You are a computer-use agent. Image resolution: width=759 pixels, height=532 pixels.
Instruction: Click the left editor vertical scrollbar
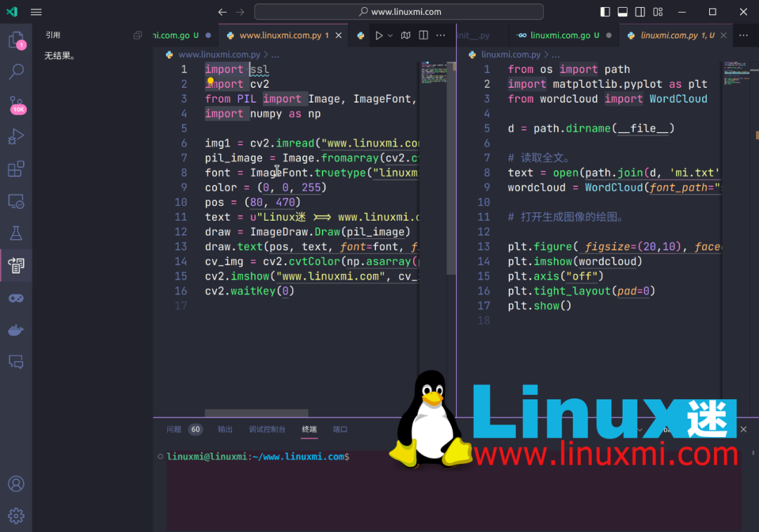451,167
